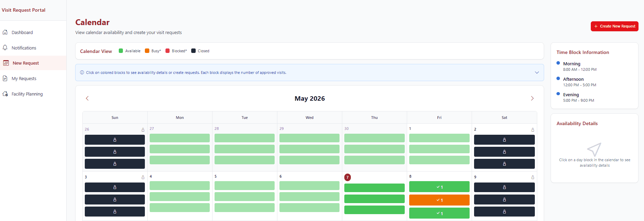Select Friday 8 orange busy block

[x=439, y=200]
